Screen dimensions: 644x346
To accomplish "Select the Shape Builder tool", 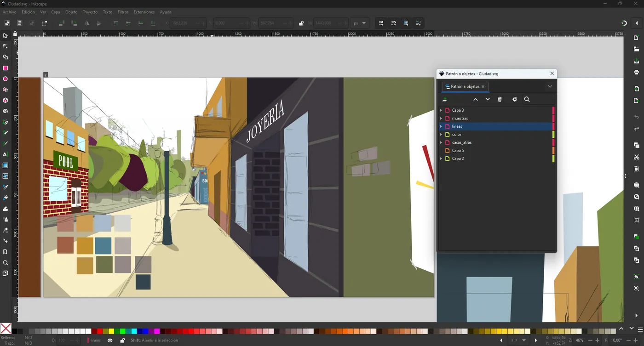I will pyautogui.click(x=6, y=57).
